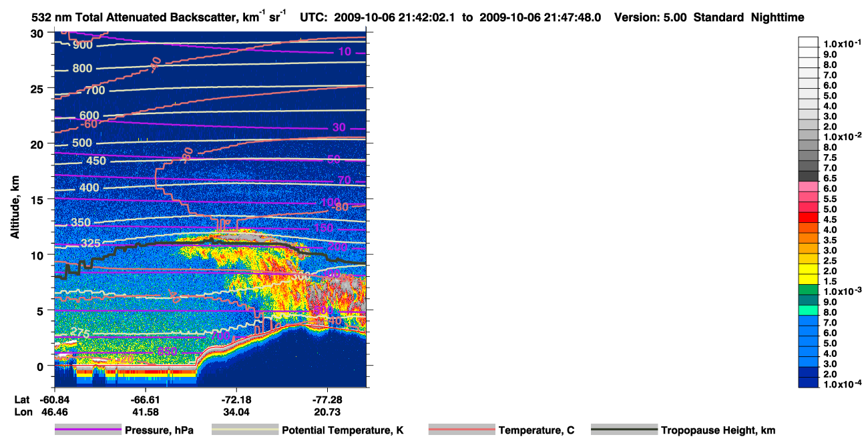Click the '900' potential temperature contour label
Image resolution: width=868 pixels, height=445 pixels.
click(83, 45)
